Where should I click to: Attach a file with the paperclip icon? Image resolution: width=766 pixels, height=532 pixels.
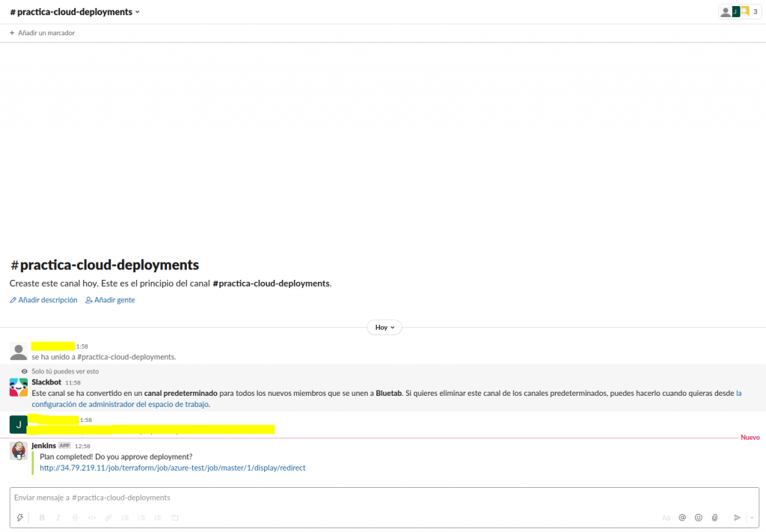point(715,517)
